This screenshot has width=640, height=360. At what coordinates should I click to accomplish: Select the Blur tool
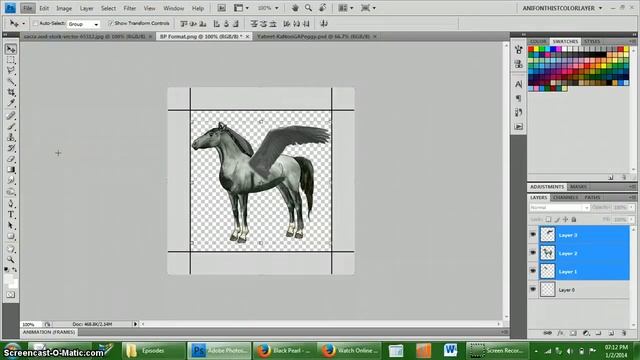pyautogui.click(x=11, y=180)
